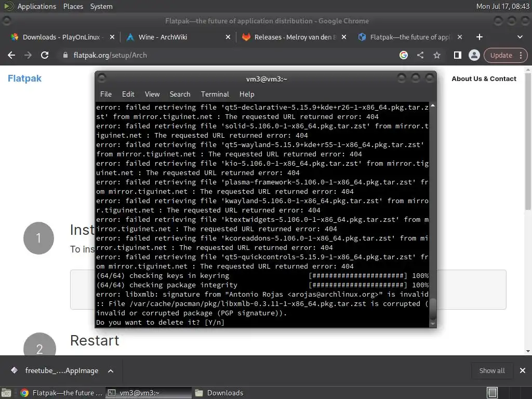
Task: Open the terminal Edit menu
Action: (x=128, y=95)
